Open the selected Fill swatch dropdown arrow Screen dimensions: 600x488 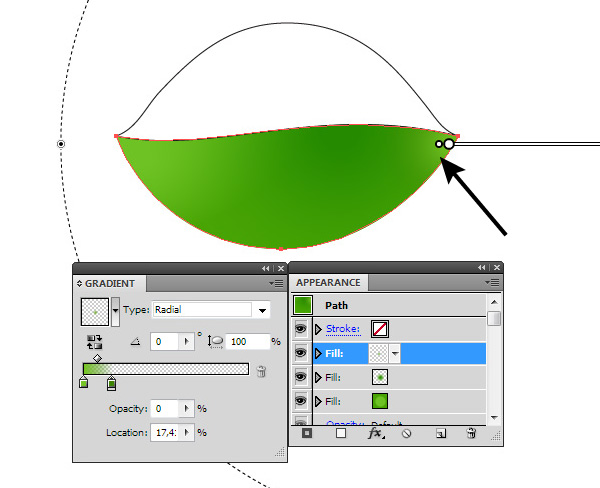(395, 353)
